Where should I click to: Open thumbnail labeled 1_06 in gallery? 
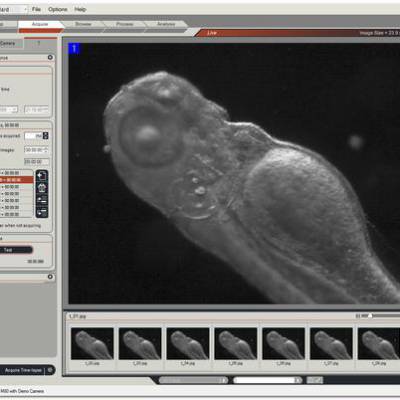(x=283, y=343)
